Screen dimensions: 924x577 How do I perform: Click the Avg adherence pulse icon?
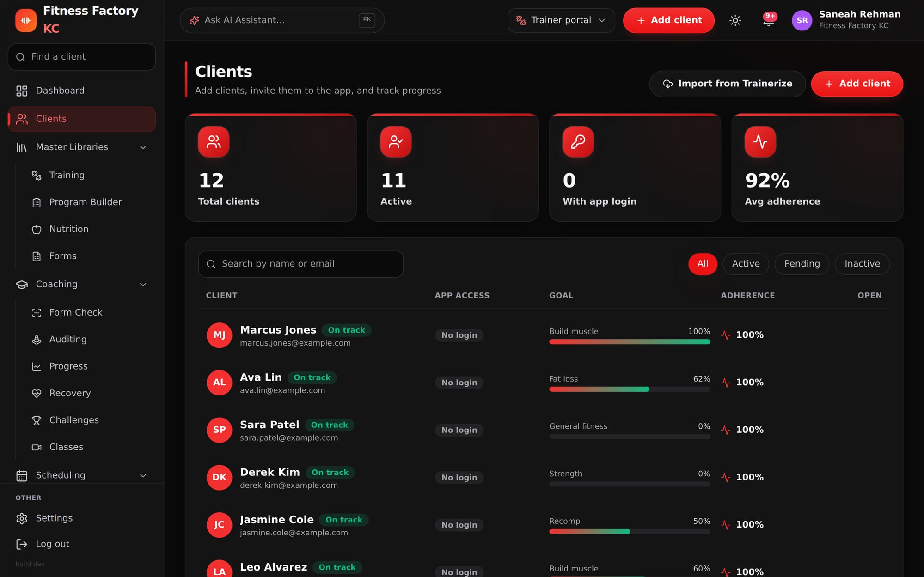coord(760,142)
